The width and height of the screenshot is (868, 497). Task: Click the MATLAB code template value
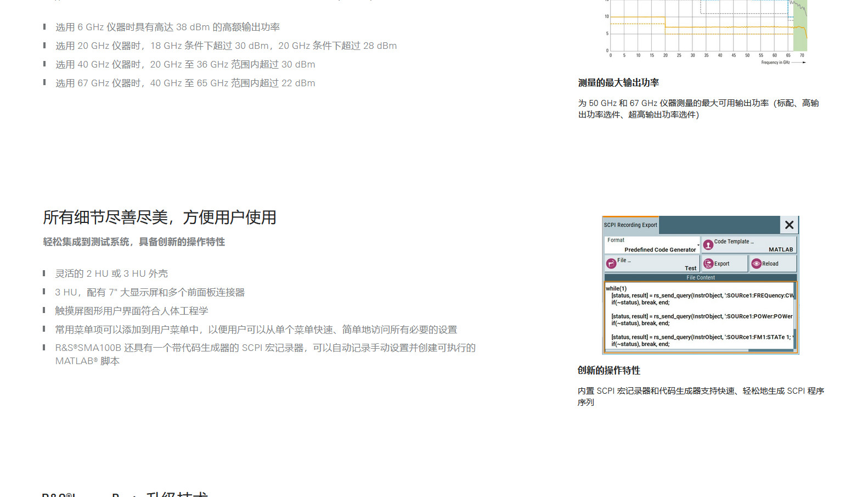tap(780, 249)
